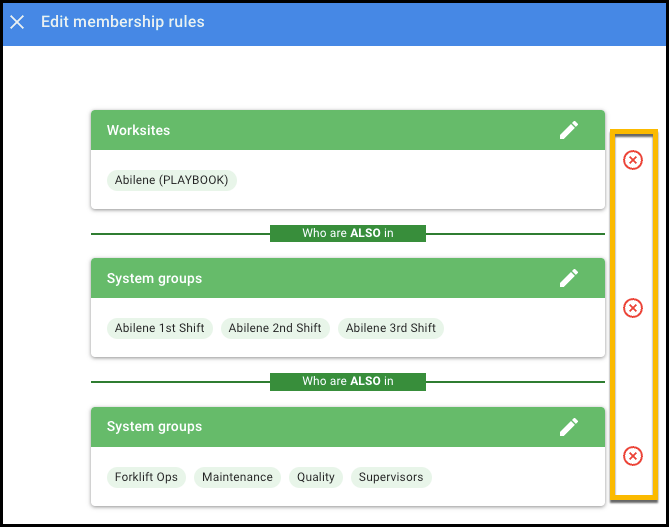Click the second 'Who are ALSO in' label
Viewport: 669px width, 527px height.
[348, 382]
